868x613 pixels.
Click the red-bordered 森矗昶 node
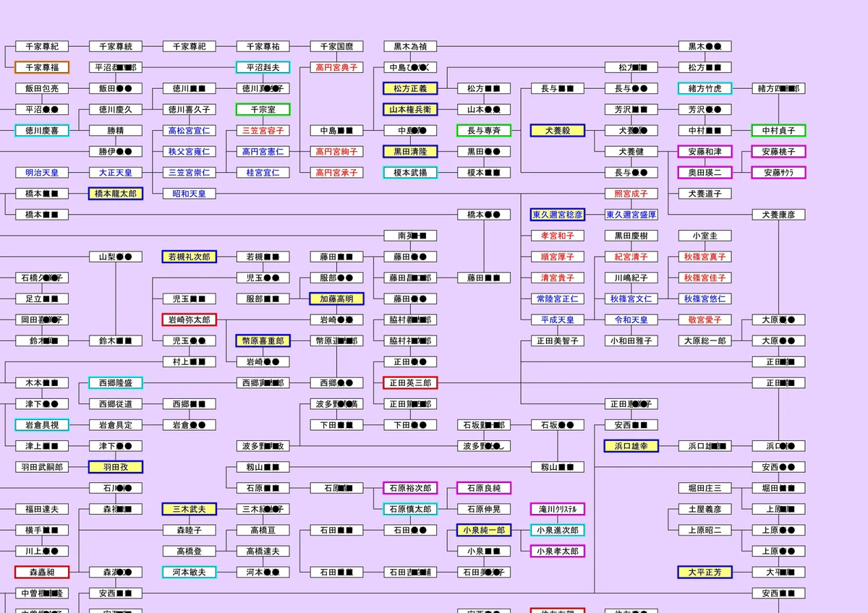coord(42,572)
